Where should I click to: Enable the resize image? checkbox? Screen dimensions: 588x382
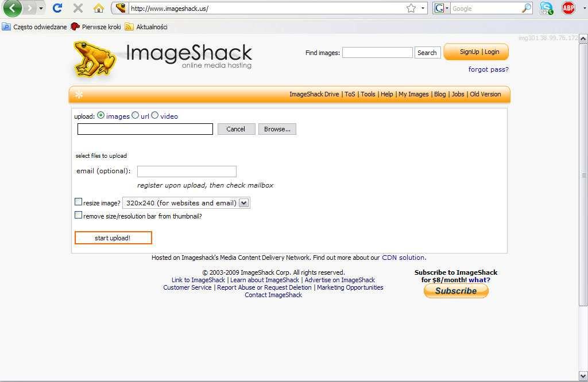78,202
